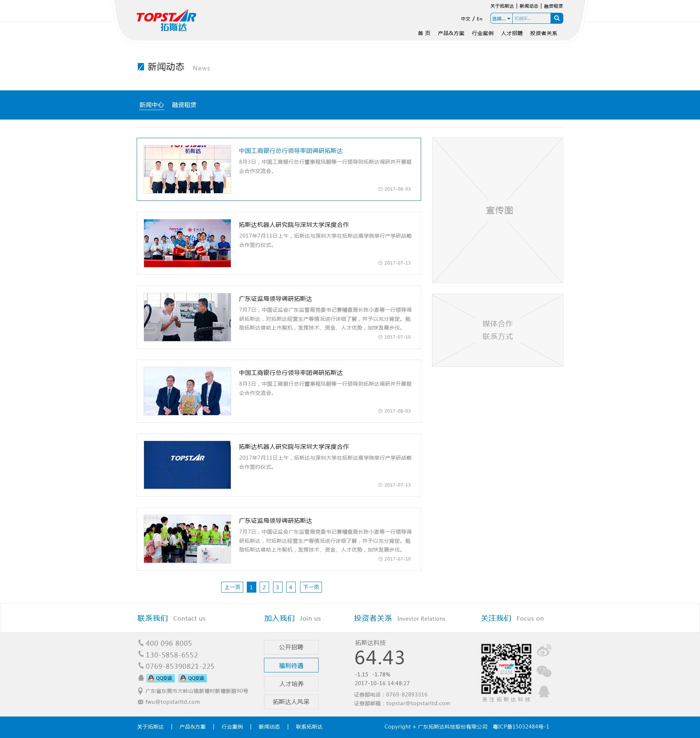Select the 新闻中心 tab
The image size is (700, 738).
click(x=152, y=105)
